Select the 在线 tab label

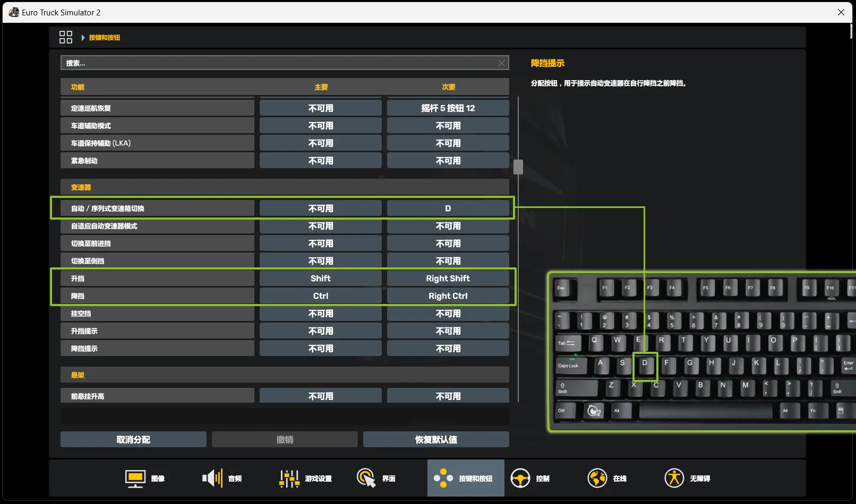[x=620, y=479]
